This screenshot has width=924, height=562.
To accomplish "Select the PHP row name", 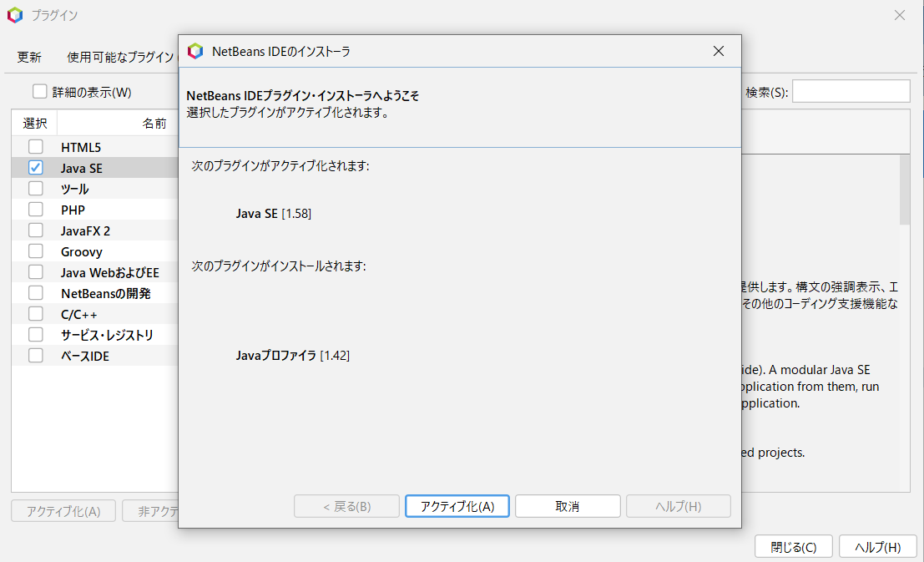I will [x=73, y=210].
